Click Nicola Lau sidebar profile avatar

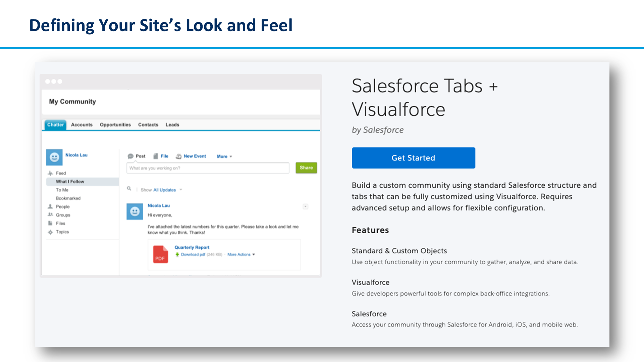54,157
